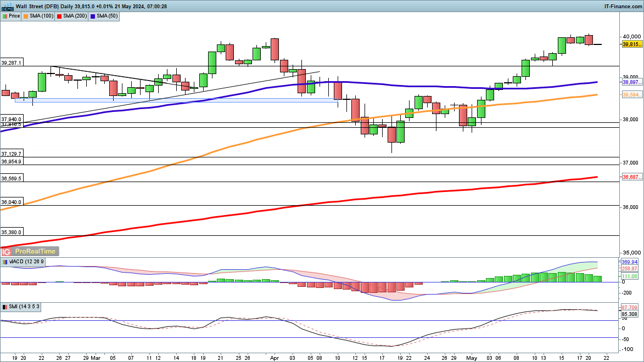Click the IG logo in the watermark
The image size is (644, 362).
click(7, 251)
